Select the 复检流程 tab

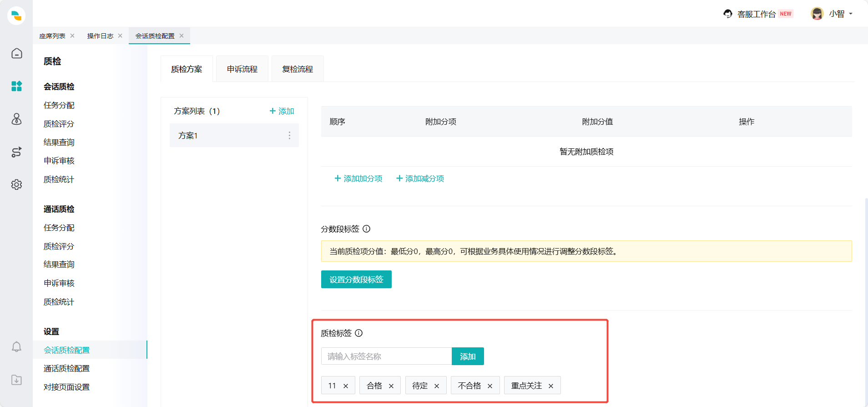[x=298, y=69]
